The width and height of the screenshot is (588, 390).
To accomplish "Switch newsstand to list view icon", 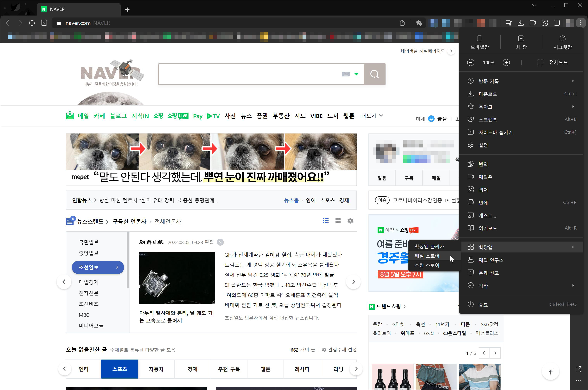I will pos(326,221).
